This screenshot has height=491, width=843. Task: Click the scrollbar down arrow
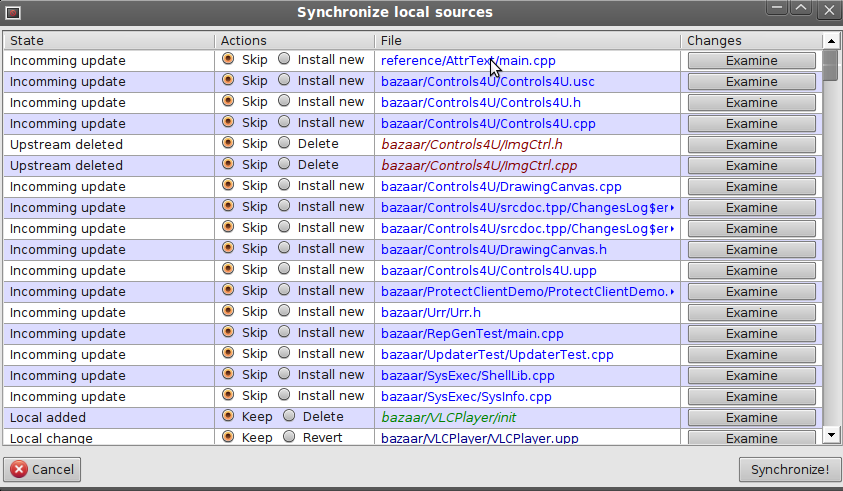click(x=830, y=435)
